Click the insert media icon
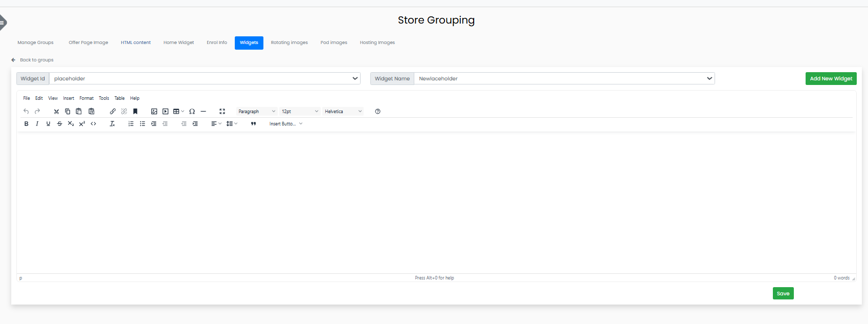The height and width of the screenshot is (324, 868). 165,112
